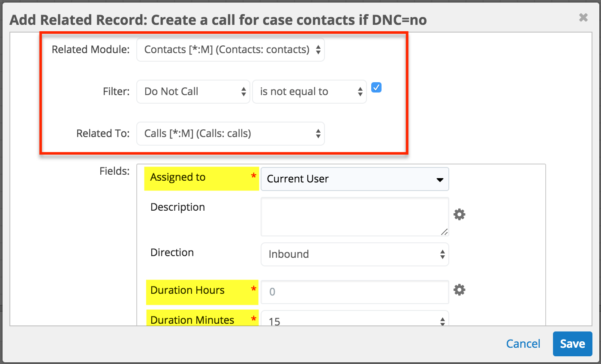Click the highlighted Assigned to label

click(178, 177)
